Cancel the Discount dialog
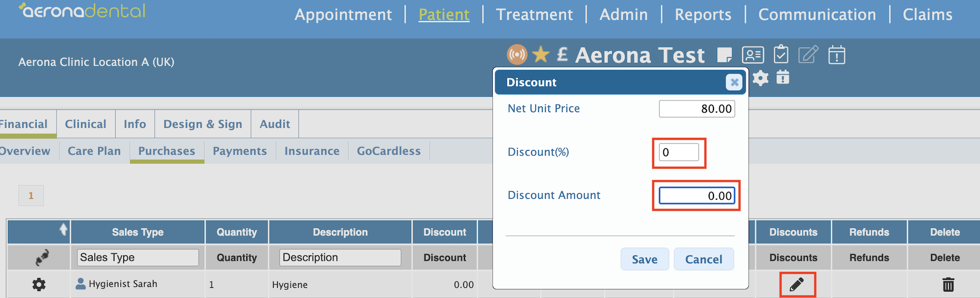 click(x=704, y=259)
